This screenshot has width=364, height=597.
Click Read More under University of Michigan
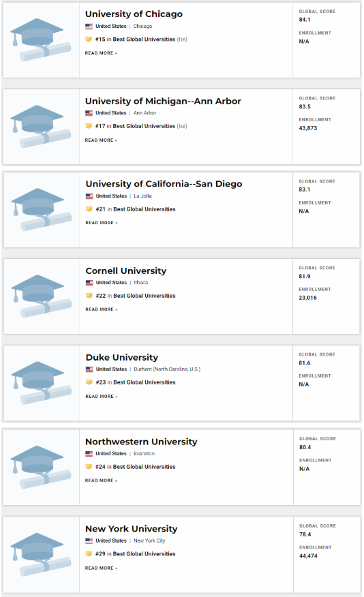point(101,140)
